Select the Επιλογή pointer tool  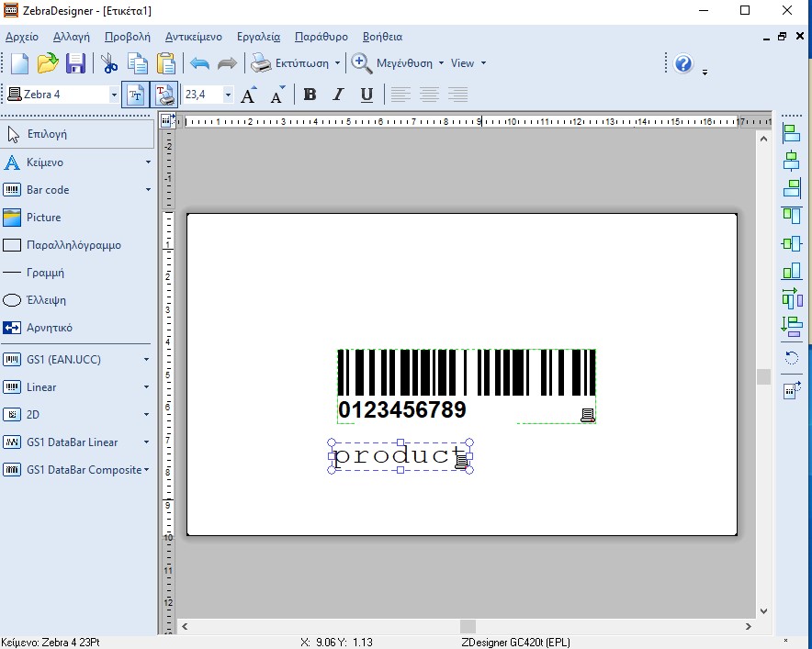click(x=78, y=135)
